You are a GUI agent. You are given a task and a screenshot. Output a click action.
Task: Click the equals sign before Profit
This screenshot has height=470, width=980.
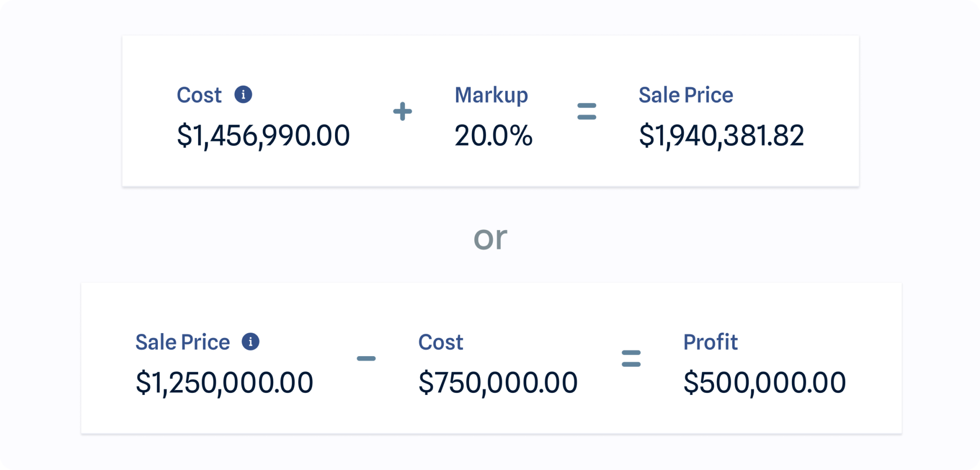tap(631, 358)
